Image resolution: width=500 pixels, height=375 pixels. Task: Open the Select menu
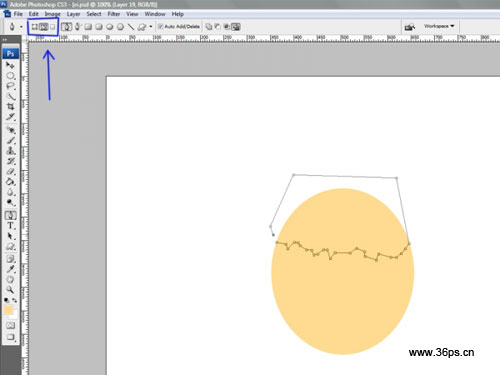[94, 14]
